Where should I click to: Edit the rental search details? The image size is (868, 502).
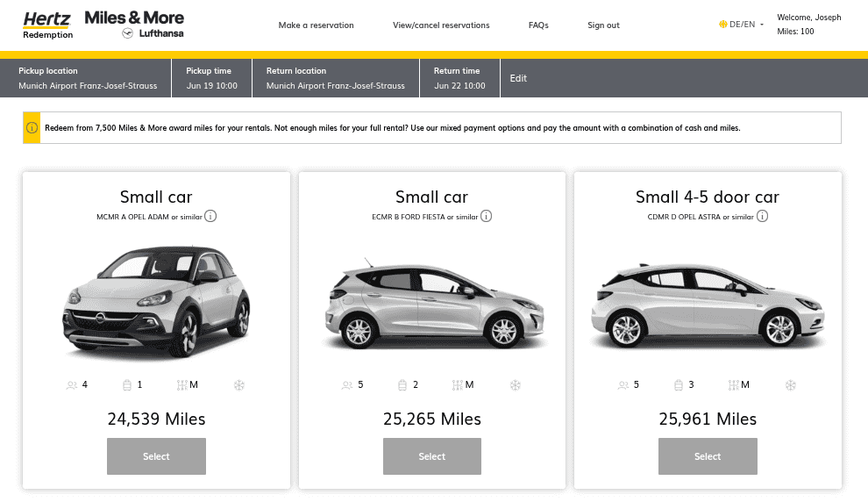point(518,78)
